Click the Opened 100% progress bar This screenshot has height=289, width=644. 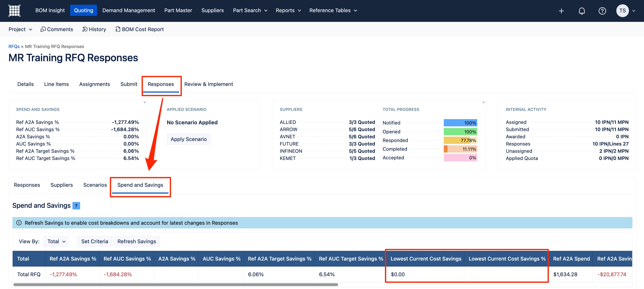pos(460,132)
